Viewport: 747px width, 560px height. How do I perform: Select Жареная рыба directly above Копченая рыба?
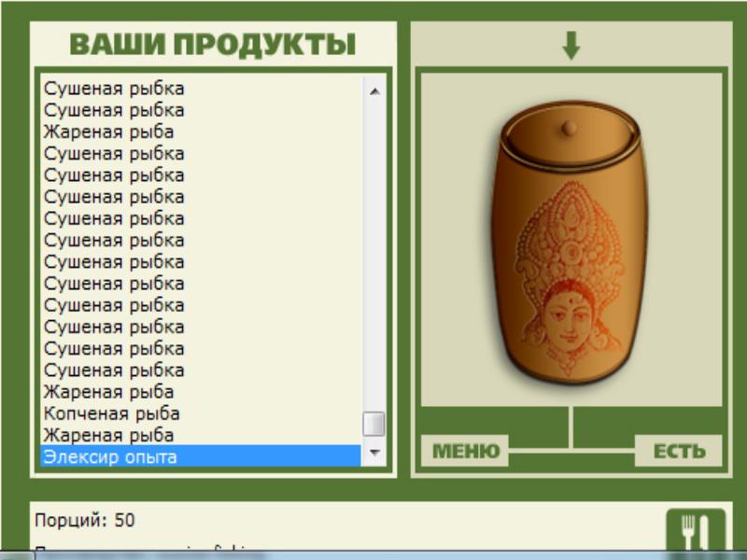201,392
